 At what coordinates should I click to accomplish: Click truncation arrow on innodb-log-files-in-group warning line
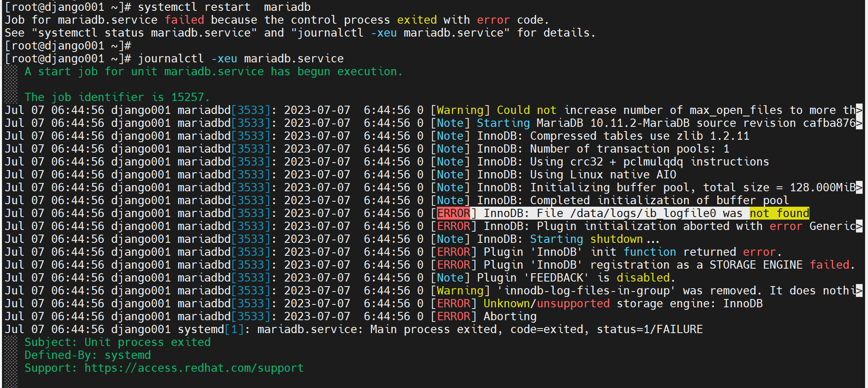tap(859, 291)
